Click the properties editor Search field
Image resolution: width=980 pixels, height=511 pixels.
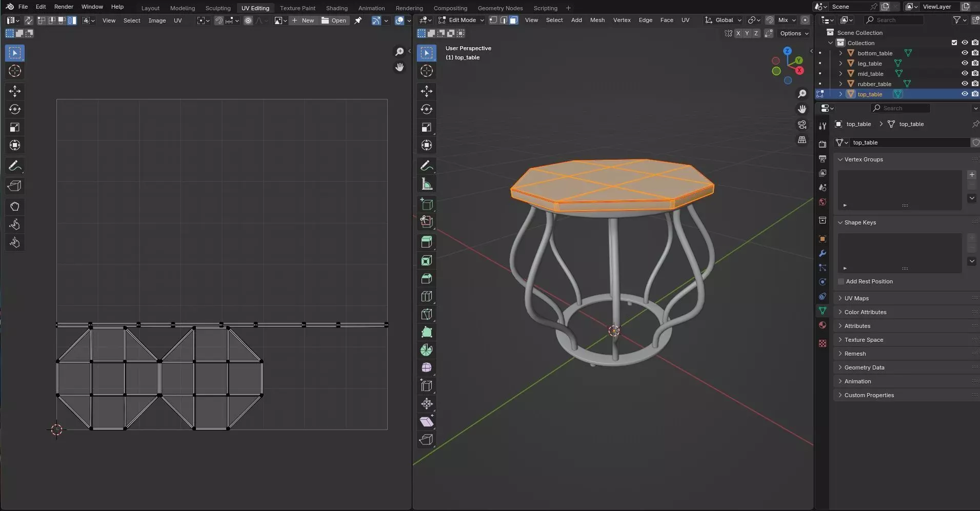point(900,108)
